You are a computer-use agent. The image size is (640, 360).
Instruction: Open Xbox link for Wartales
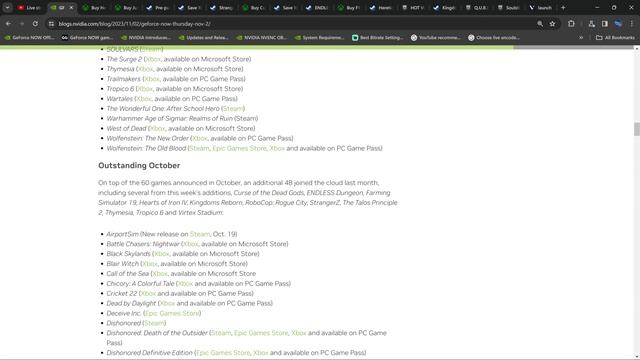pos(144,99)
